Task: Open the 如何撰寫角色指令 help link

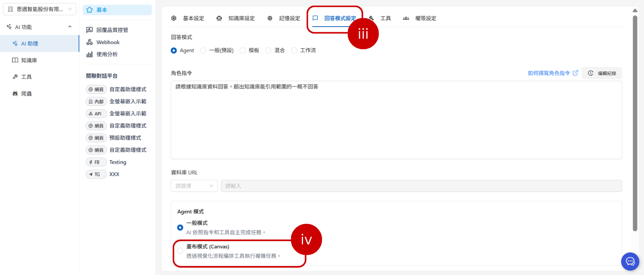Action: tap(552, 73)
